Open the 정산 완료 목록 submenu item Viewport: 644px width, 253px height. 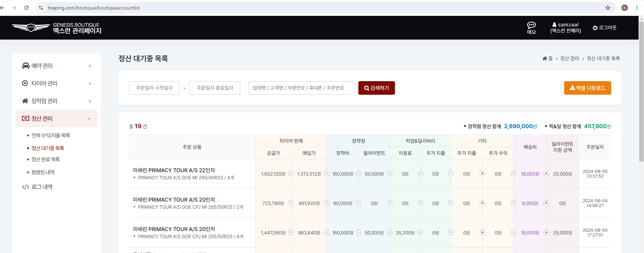coord(46,159)
